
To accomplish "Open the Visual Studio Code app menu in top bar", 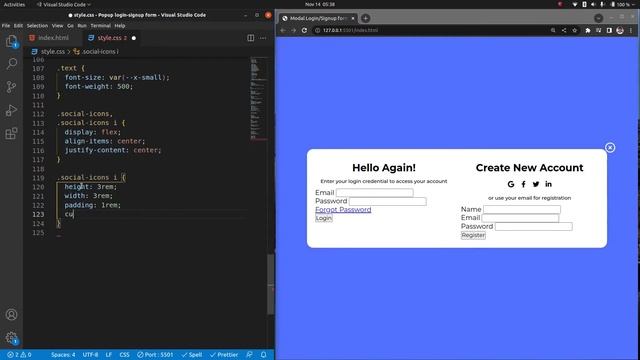I will (x=64, y=4).
